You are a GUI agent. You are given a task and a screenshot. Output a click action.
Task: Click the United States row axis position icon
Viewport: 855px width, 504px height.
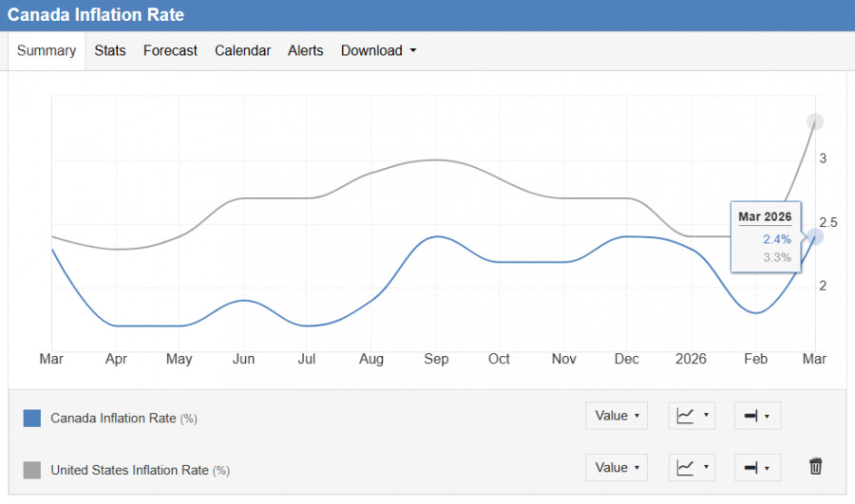(x=757, y=467)
